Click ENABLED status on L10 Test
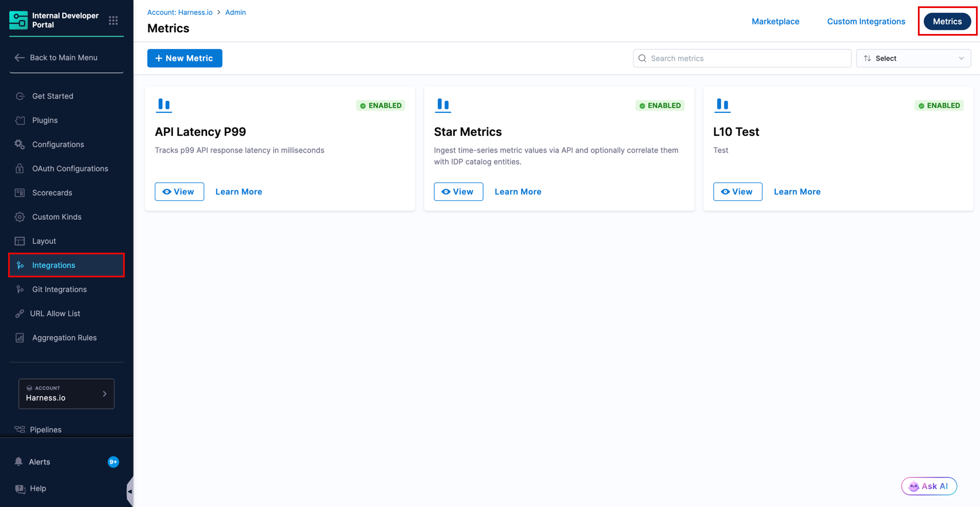This screenshot has height=507, width=980. tap(939, 105)
